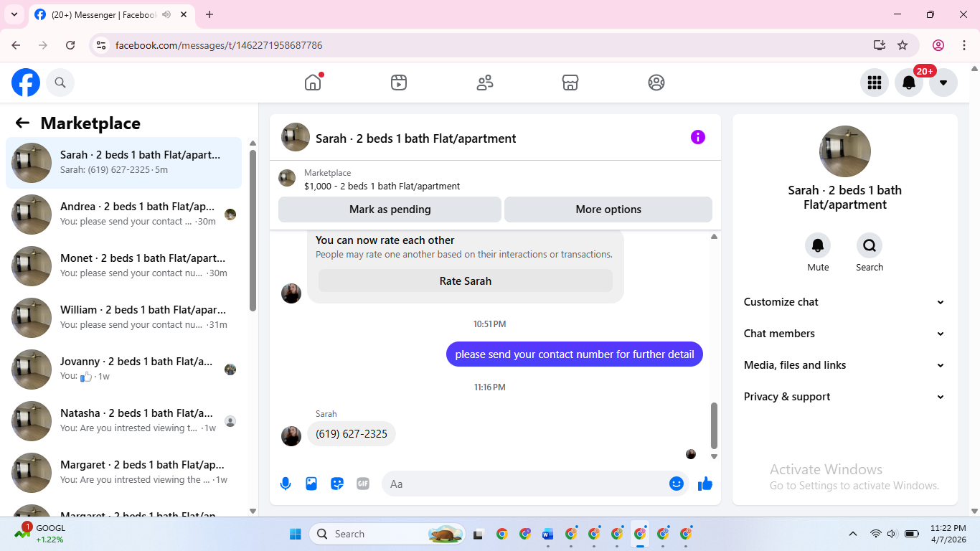980x551 pixels.
Task: Click Sarah's avatar beside her phone message
Action: (291, 435)
